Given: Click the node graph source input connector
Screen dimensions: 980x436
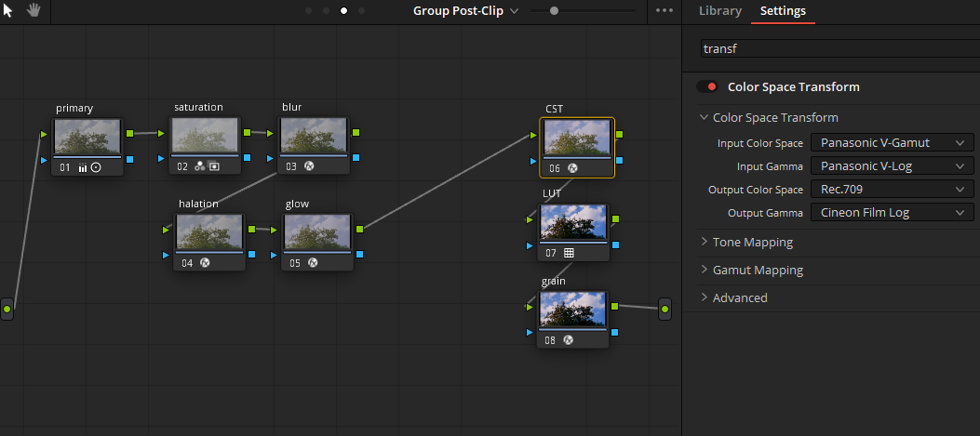Looking at the screenshot, I should 7,310.
